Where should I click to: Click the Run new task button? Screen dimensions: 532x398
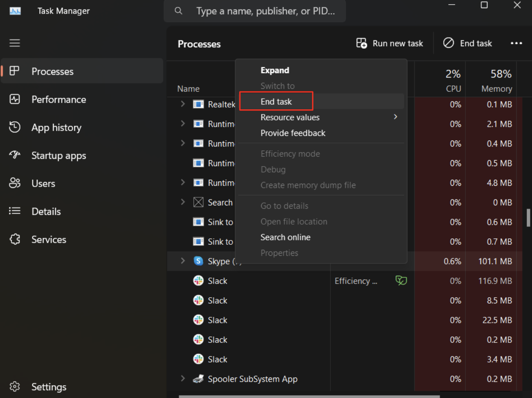pyautogui.click(x=389, y=43)
